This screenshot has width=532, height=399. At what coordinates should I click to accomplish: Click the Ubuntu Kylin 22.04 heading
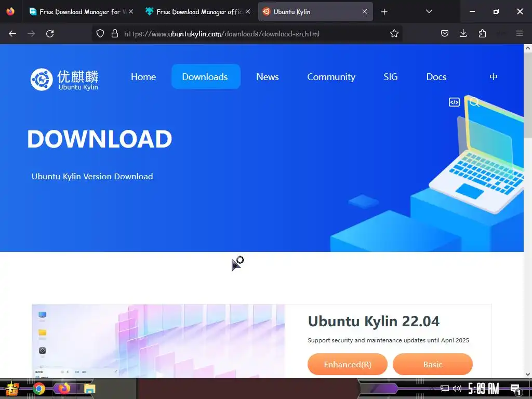[374, 321]
